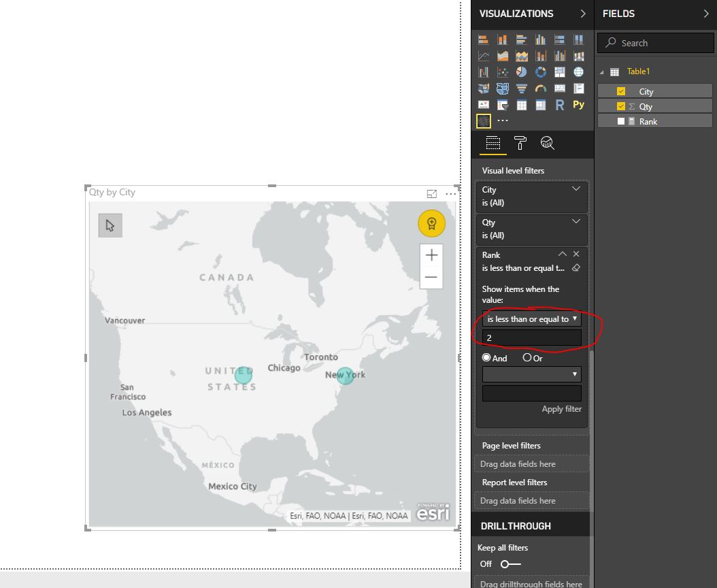
Task: Uncheck the Qty field checkbox
Action: pos(620,106)
